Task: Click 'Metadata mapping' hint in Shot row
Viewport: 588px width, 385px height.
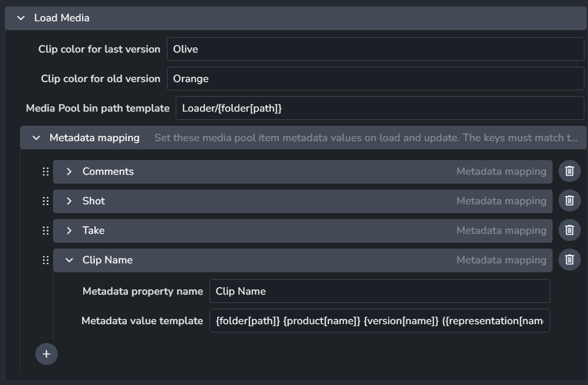Action: coord(501,201)
